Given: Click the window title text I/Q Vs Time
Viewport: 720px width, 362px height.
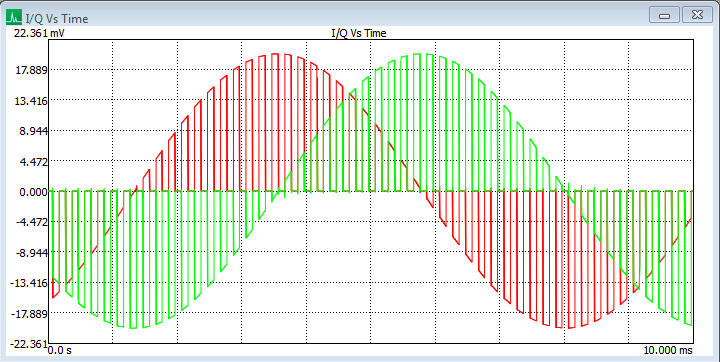Looking at the screenshot, I should (57, 18).
